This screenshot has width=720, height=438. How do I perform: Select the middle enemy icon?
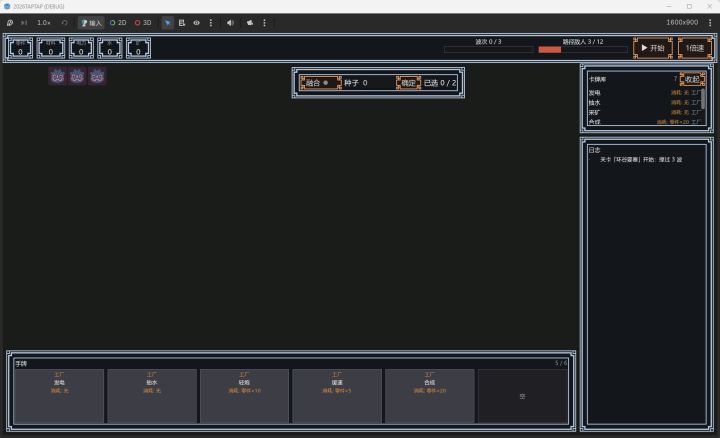tap(77, 76)
